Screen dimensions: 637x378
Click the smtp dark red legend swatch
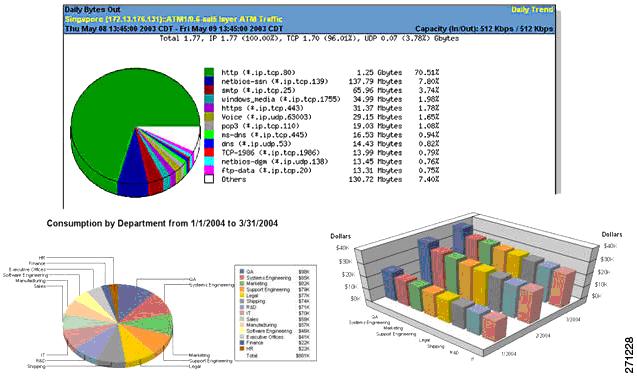209,90
